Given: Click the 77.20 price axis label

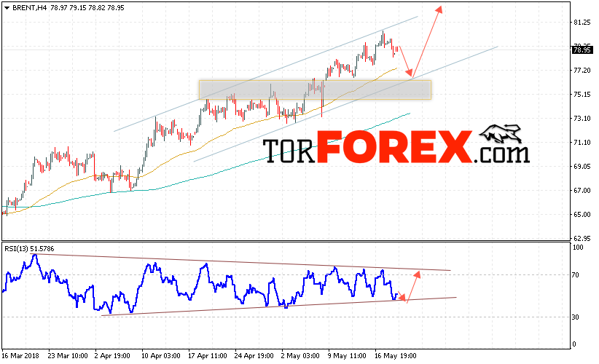Looking at the screenshot, I should coord(582,71).
